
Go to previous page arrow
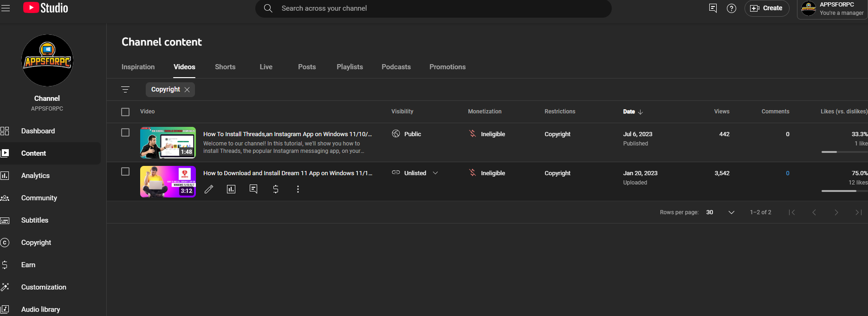coord(814,212)
